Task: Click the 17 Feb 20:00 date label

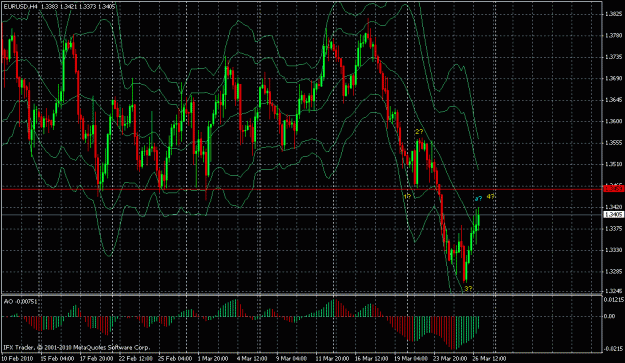Action: tap(96, 358)
